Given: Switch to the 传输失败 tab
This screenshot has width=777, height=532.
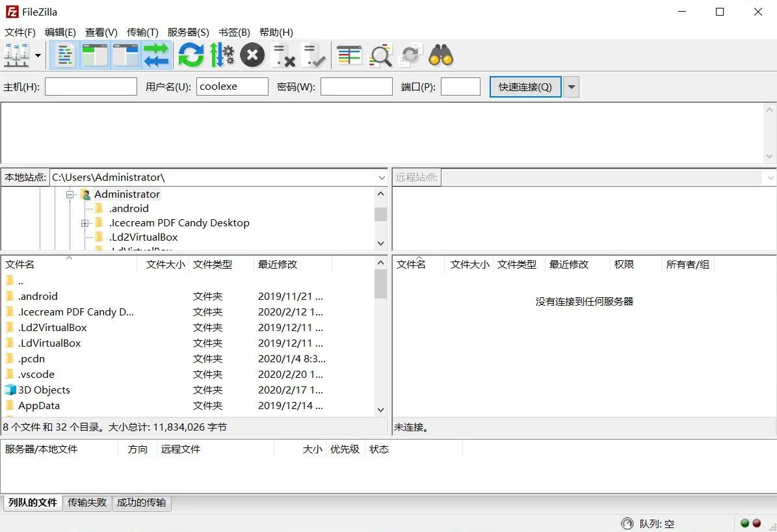Looking at the screenshot, I should pos(87,503).
